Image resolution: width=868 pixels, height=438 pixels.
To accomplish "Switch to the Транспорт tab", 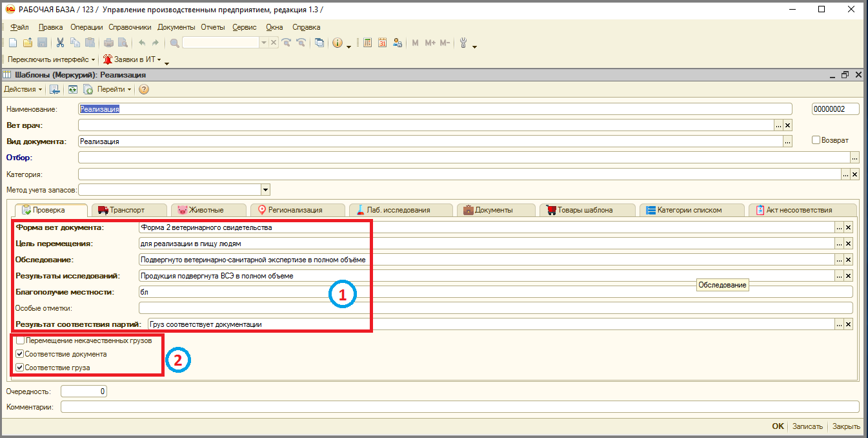I will click(128, 210).
